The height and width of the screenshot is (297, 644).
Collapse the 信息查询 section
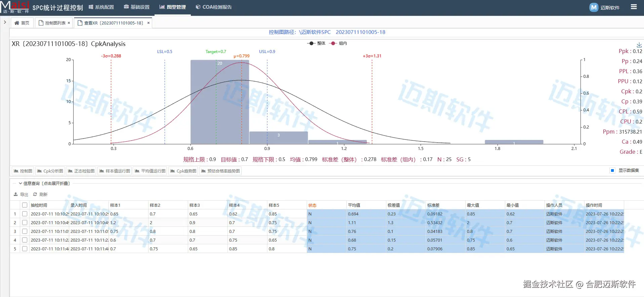pyautogui.click(x=44, y=184)
